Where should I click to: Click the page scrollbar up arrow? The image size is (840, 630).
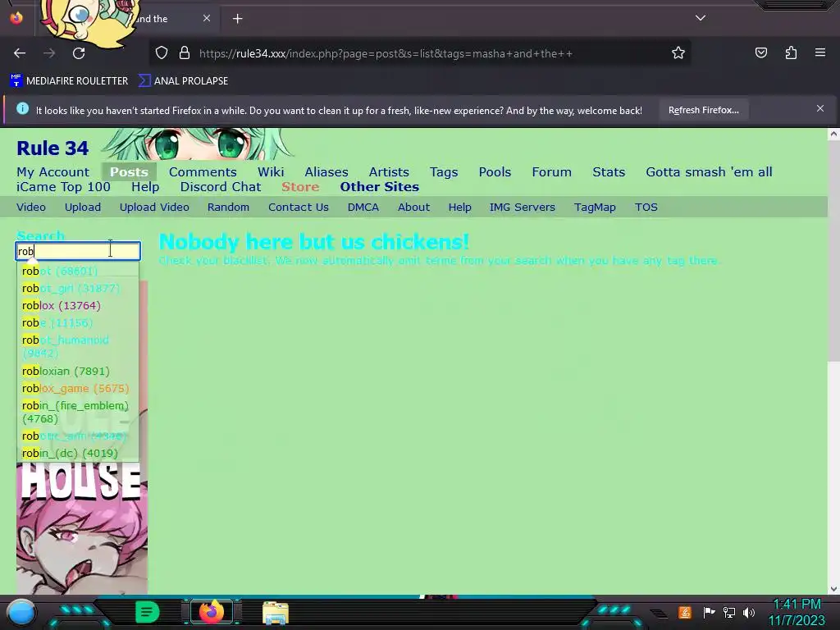click(x=833, y=135)
